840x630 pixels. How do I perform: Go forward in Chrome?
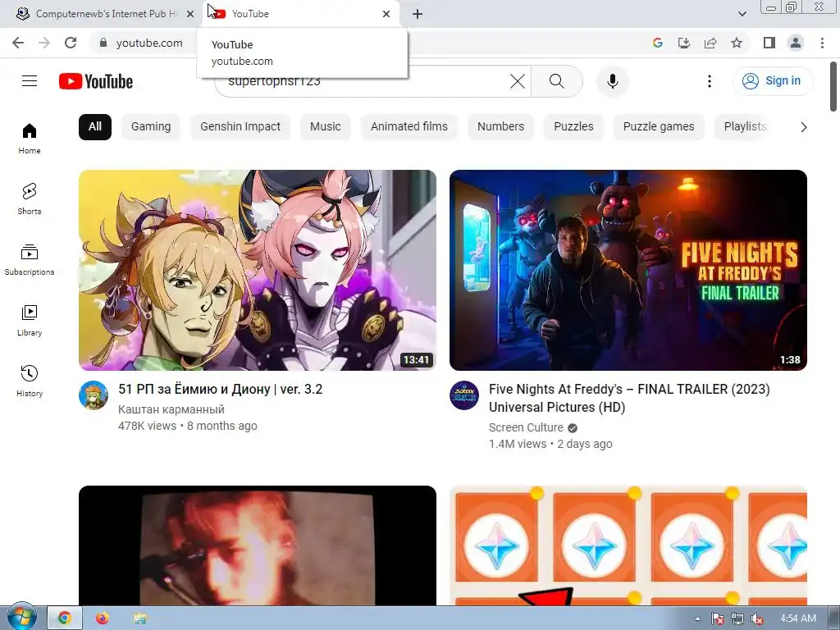pyautogui.click(x=44, y=43)
